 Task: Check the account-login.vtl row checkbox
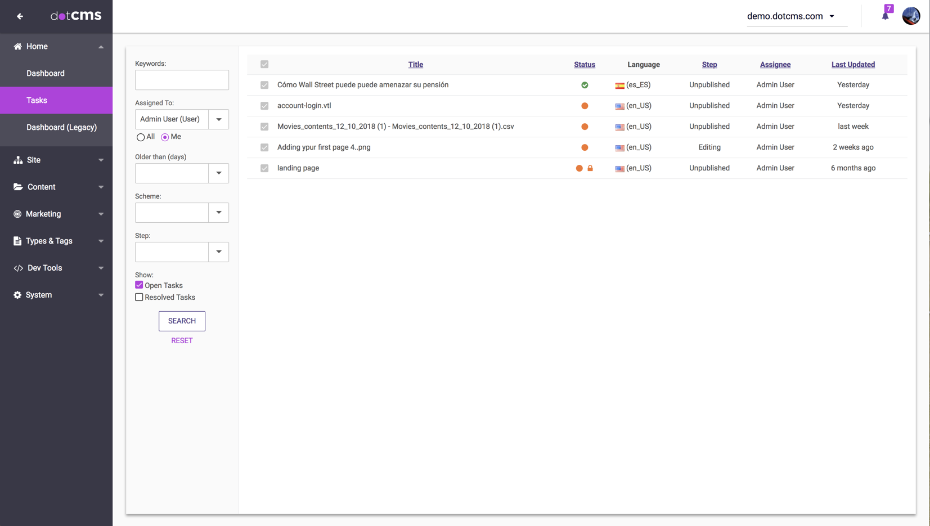(265, 106)
